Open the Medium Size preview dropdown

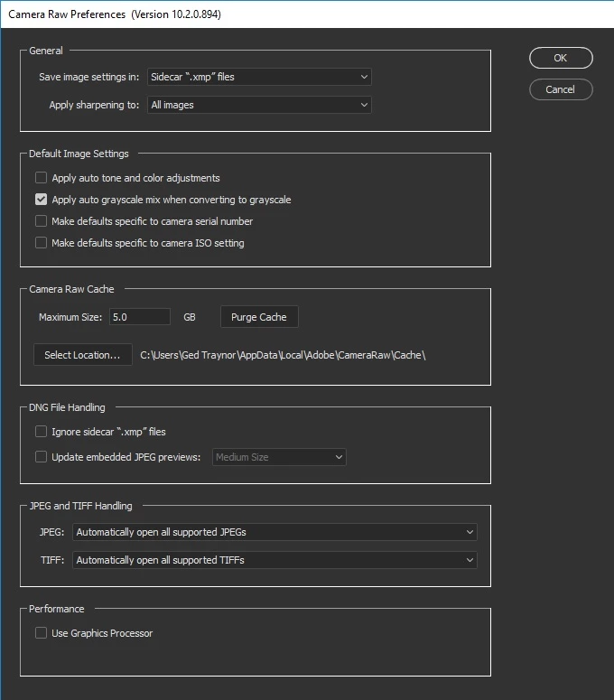coord(279,457)
